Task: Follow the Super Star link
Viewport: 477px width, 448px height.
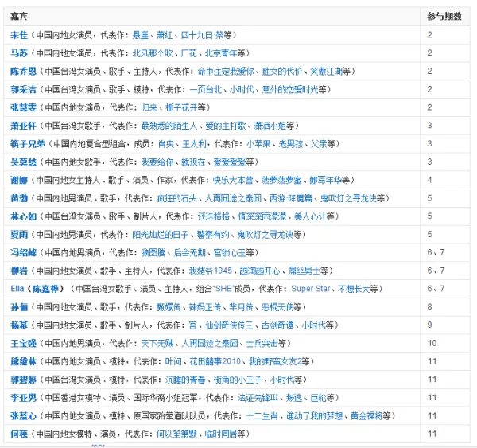Action: click(x=311, y=289)
